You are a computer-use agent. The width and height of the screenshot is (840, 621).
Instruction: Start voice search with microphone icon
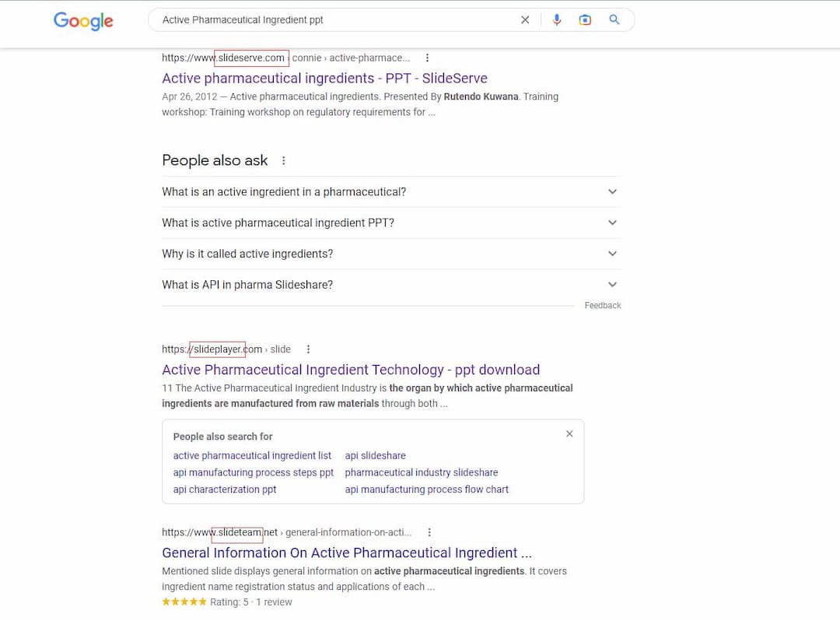tap(557, 19)
